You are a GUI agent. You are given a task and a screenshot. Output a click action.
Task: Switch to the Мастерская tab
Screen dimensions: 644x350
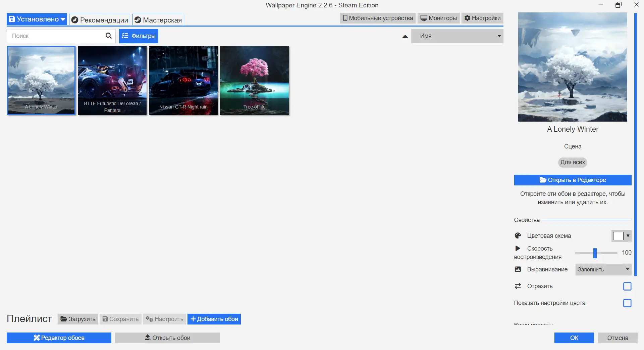click(x=158, y=20)
